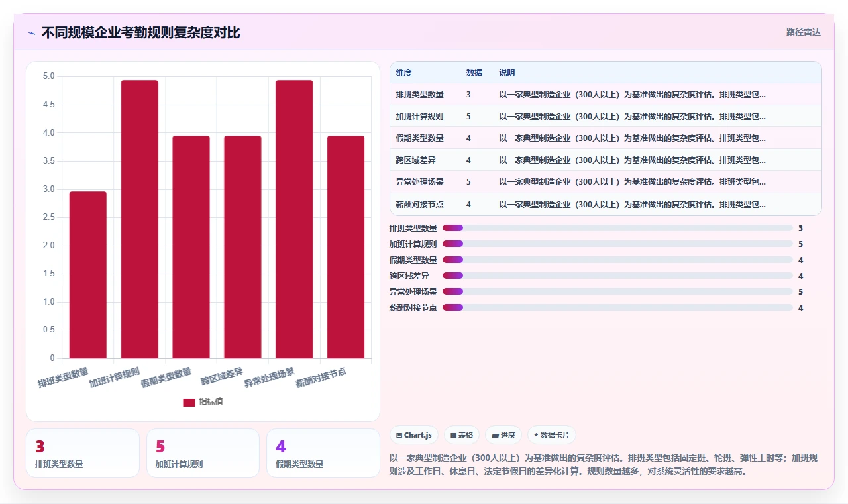Click the description text in the 薪酬对接节点 table row
Viewport: 848px width, 504px height.
(633, 205)
